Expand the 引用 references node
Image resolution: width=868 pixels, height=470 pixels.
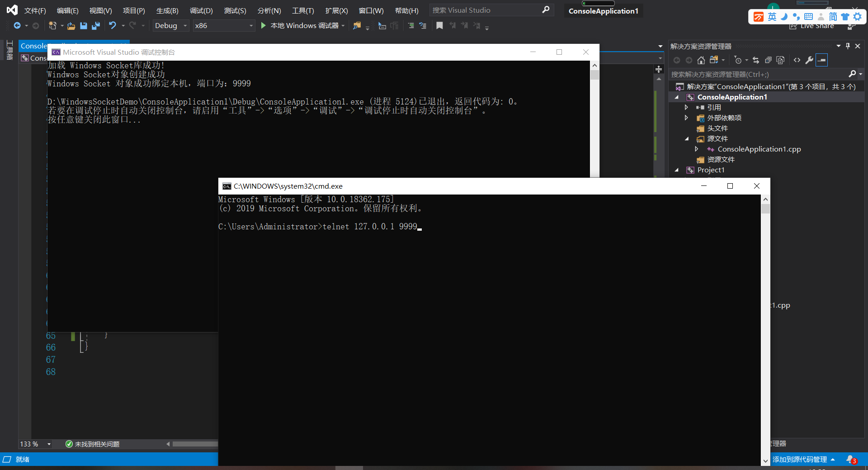[x=686, y=108]
